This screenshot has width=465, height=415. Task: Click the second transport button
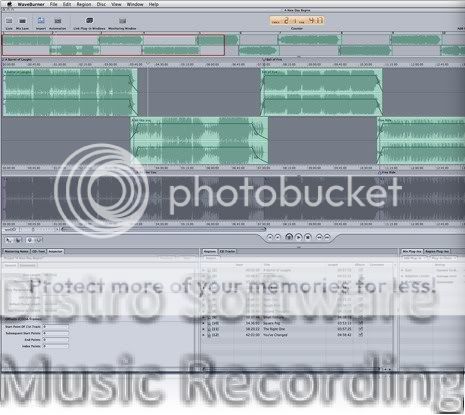coord(278,237)
